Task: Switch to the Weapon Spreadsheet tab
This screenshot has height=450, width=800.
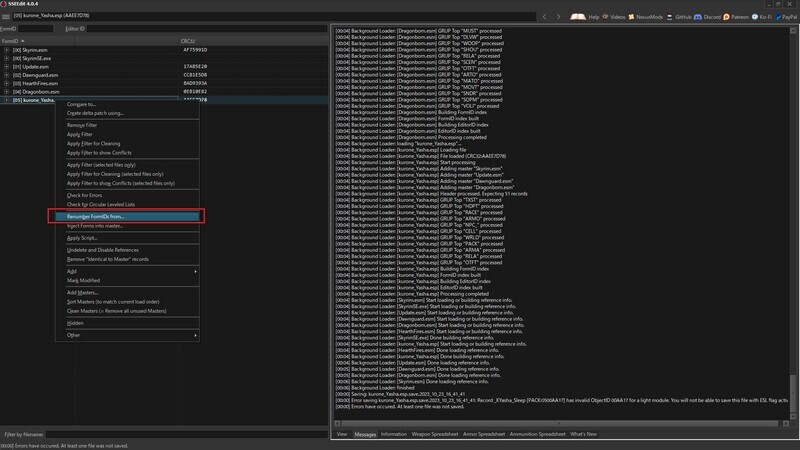Action: pyautogui.click(x=435, y=434)
